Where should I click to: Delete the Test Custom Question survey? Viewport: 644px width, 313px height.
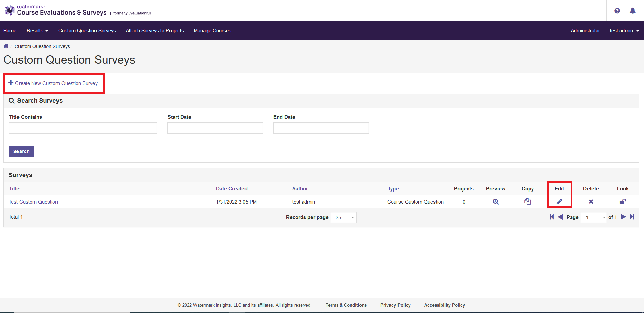pyautogui.click(x=591, y=202)
